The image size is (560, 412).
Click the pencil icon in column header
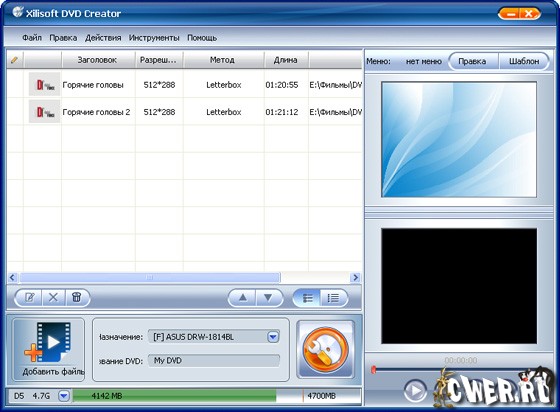(x=14, y=60)
